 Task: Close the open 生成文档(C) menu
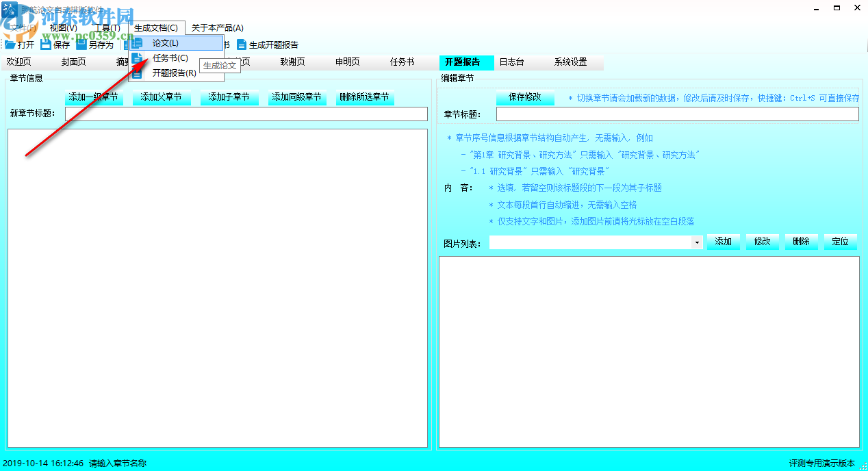[x=156, y=28]
